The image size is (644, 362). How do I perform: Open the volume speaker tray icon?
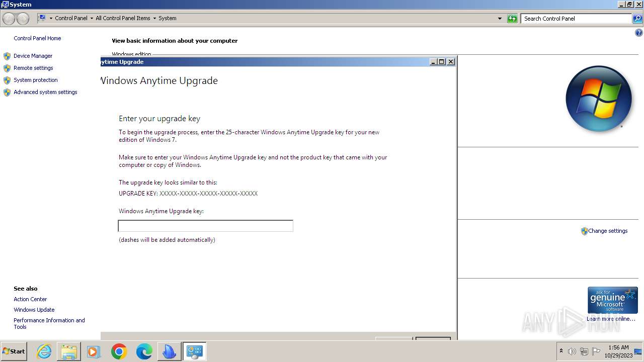[x=572, y=351]
